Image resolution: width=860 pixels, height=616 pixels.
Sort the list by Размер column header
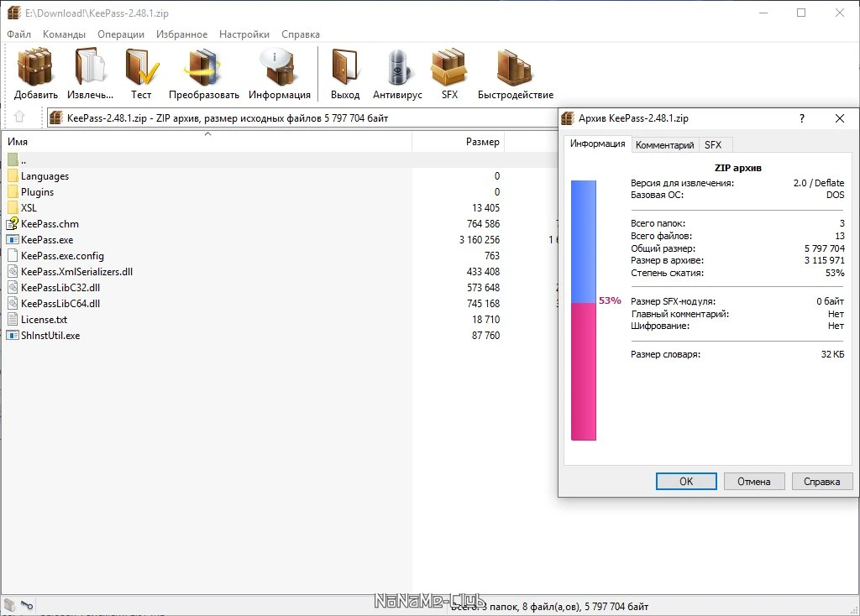coord(458,141)
